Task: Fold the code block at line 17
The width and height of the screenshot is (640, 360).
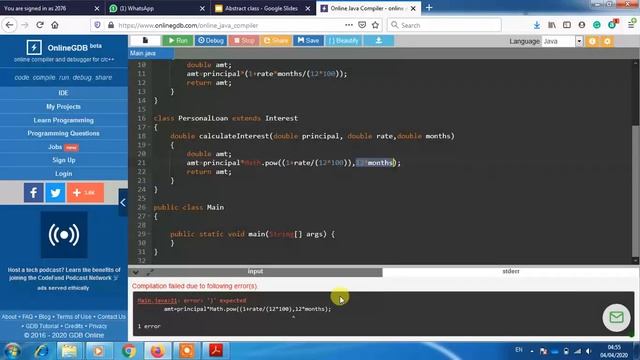Action: (149, 127)
